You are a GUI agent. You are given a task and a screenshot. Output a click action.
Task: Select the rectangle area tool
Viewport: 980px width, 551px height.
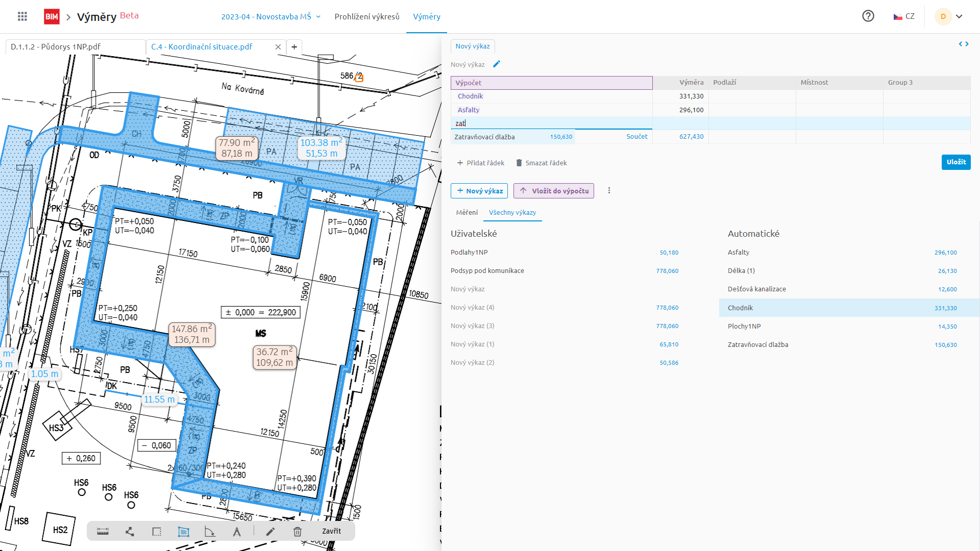click(x=157, y=532)
